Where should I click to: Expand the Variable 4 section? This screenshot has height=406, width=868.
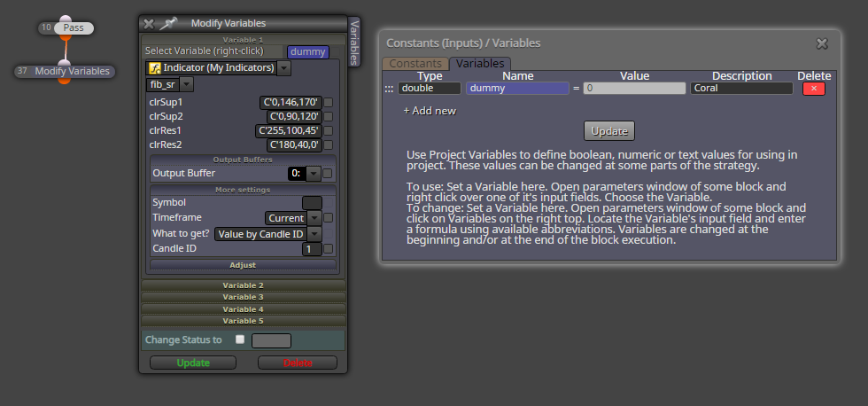[x=243, y=309]
